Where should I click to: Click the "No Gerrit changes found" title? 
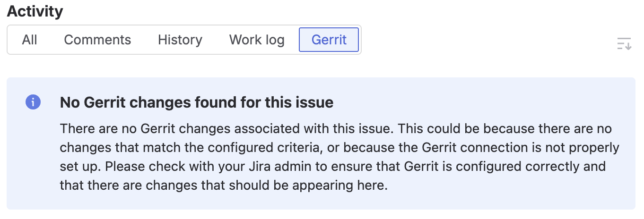tap(197, 102)
